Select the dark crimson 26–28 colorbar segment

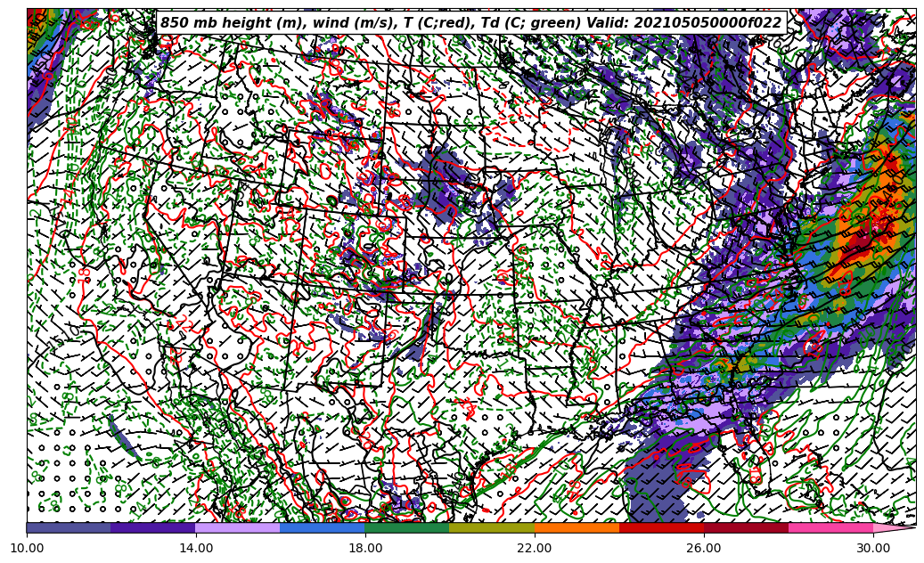point(746,527)
